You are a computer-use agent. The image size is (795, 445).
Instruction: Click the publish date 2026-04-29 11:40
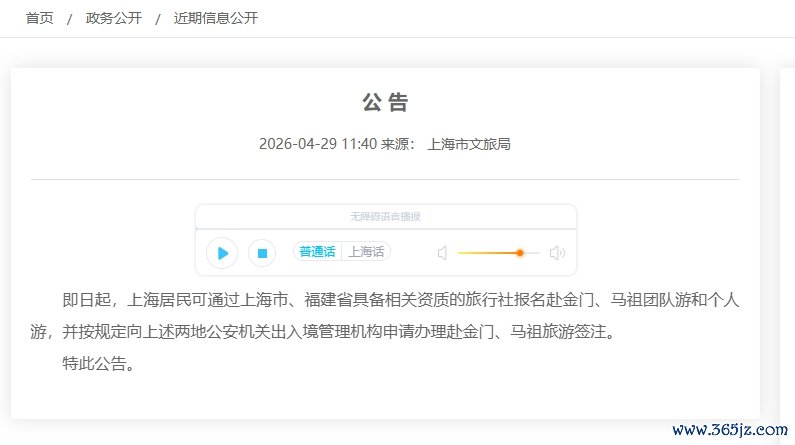click(318, 144)
